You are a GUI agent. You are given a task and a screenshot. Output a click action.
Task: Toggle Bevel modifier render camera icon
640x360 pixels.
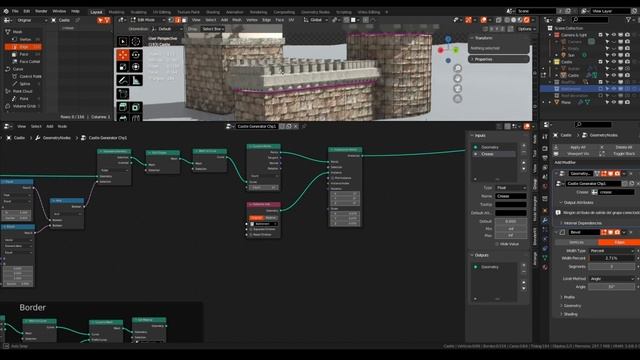coord(617,232)
